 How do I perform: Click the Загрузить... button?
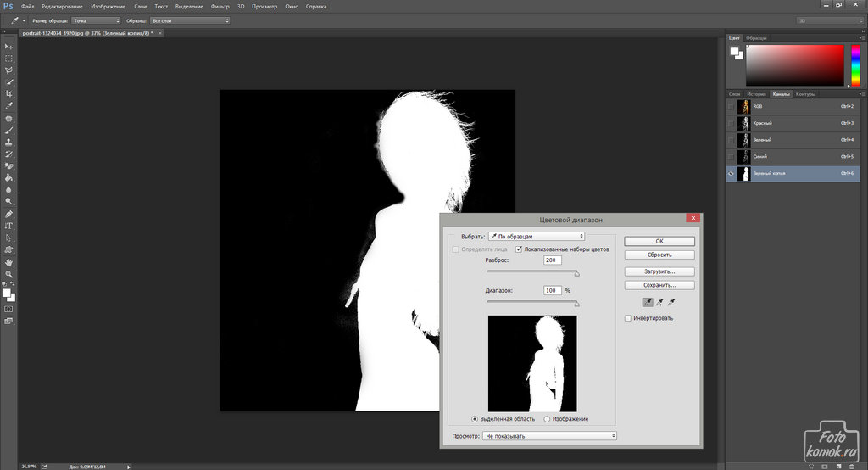[x=659, y=271]
